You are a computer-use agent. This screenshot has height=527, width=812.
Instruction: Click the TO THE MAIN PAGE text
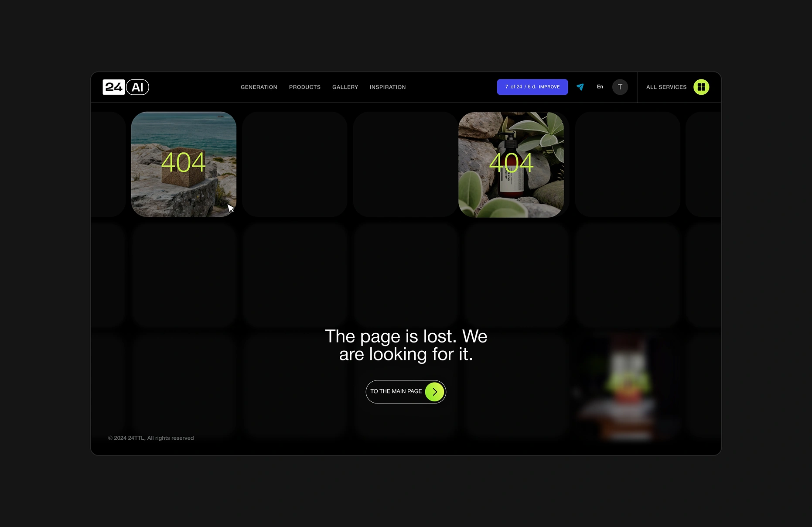coord(396,391)
